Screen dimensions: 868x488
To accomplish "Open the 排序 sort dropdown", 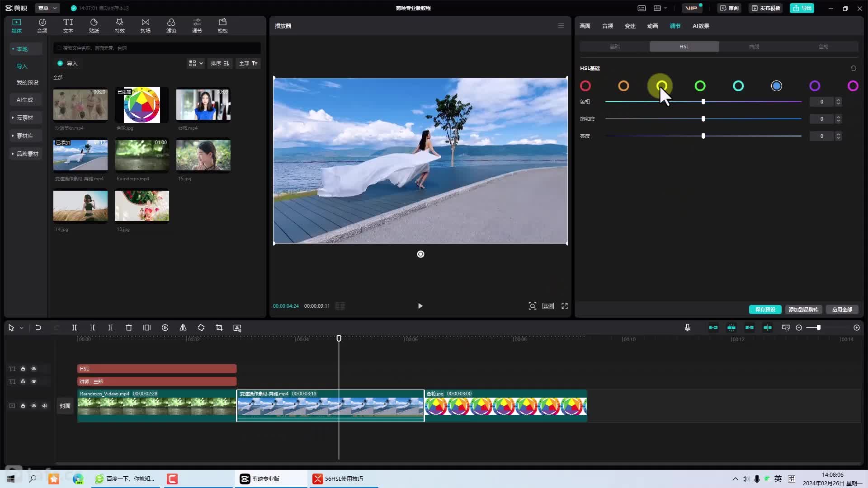I will point(220,63).
